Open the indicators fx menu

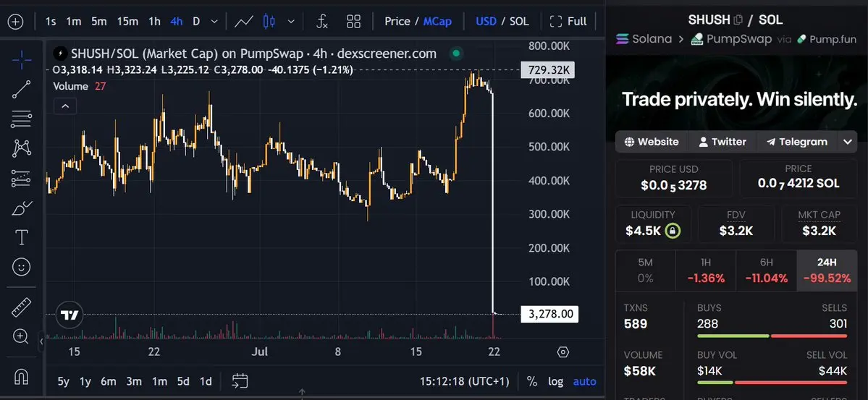pos(322,22)
